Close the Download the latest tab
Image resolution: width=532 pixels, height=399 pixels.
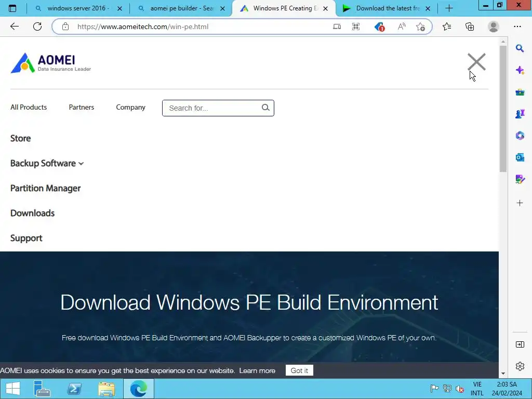[428, 8]
